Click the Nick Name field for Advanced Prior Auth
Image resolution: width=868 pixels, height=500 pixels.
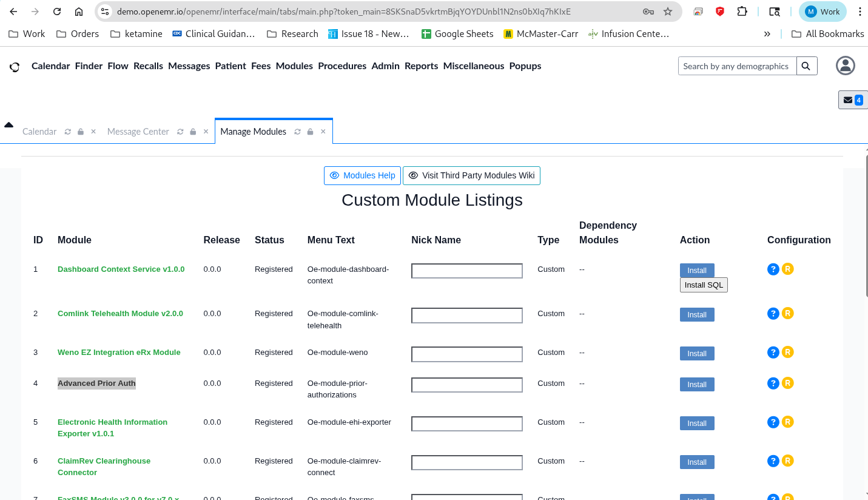466,385
